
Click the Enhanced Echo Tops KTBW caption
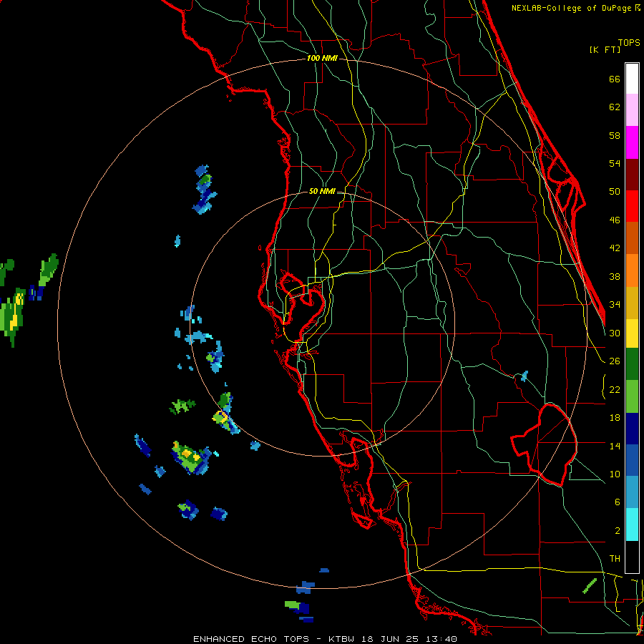(325, 639)
